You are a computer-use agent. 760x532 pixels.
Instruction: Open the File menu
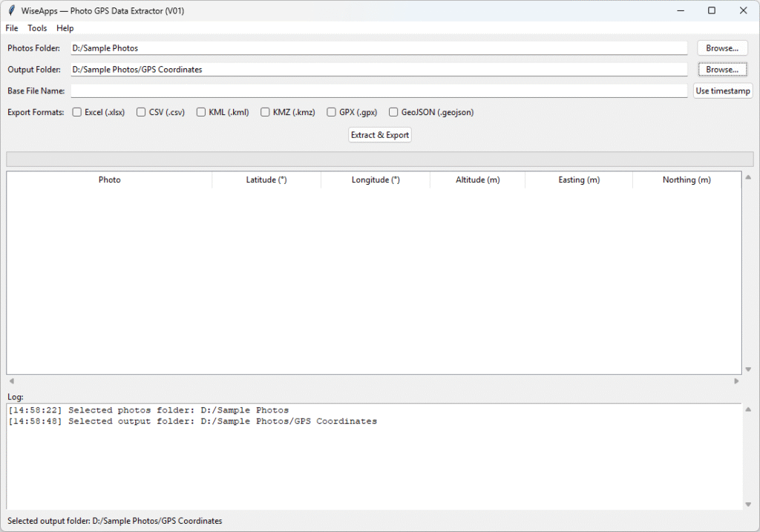click(x=12, y=28)
